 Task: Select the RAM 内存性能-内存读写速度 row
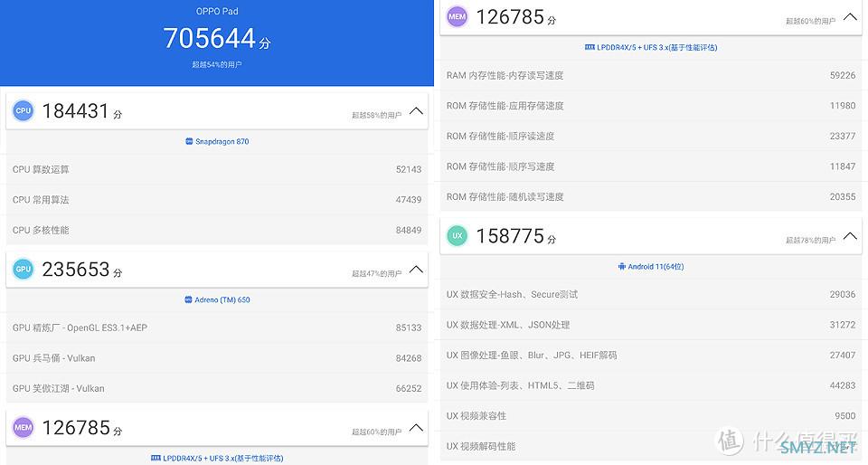(x=651, y=75)
